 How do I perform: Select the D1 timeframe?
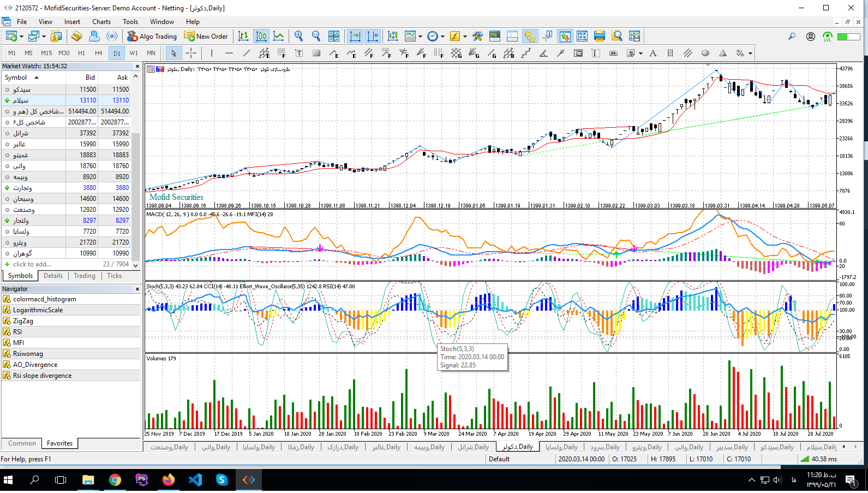coord(117,53)
